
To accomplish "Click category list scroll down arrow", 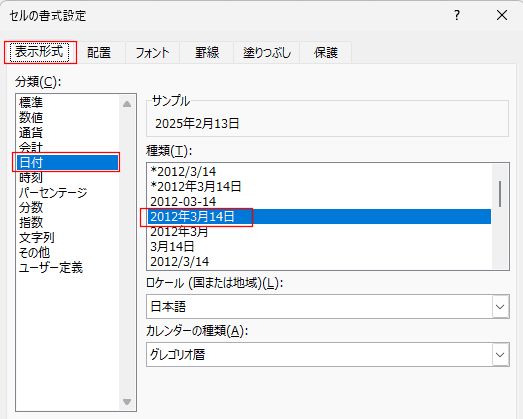I will pyautogui.click(x=127, y=401).
